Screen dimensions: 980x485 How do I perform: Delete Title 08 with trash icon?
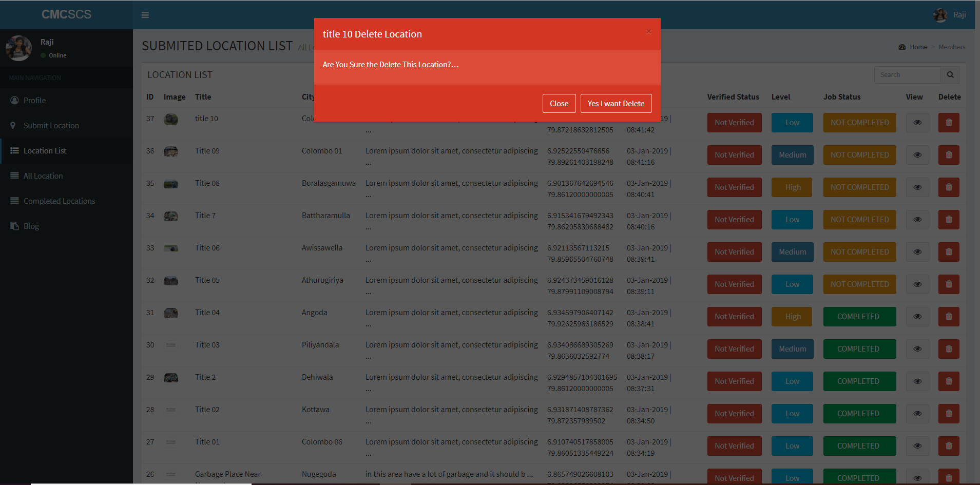pos(949,187)
